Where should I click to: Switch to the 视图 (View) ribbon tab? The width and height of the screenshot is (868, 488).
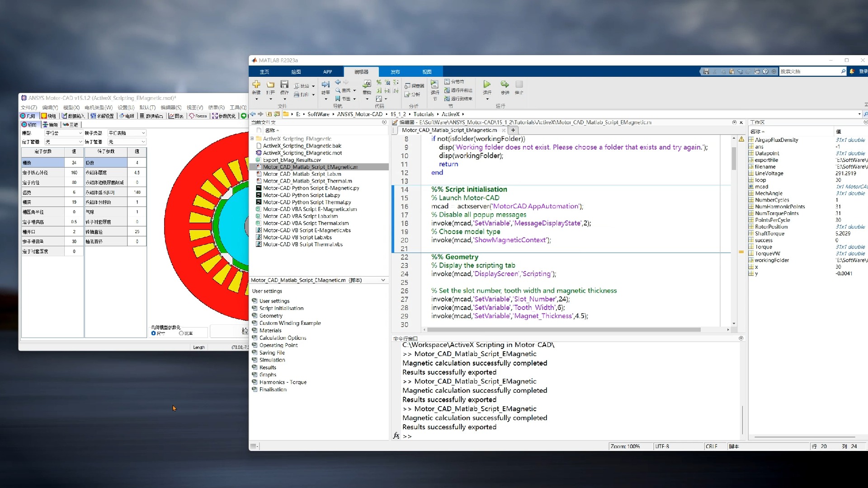tap(427, 72)
